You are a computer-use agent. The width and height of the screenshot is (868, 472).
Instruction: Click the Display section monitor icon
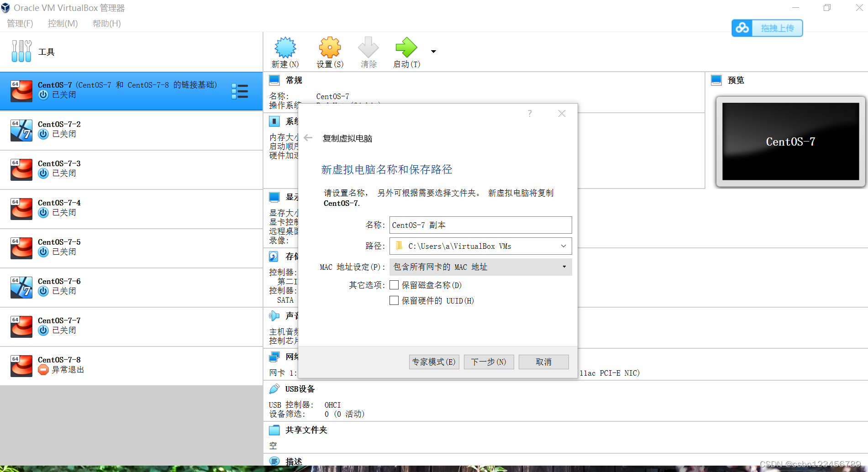point(274,197)
